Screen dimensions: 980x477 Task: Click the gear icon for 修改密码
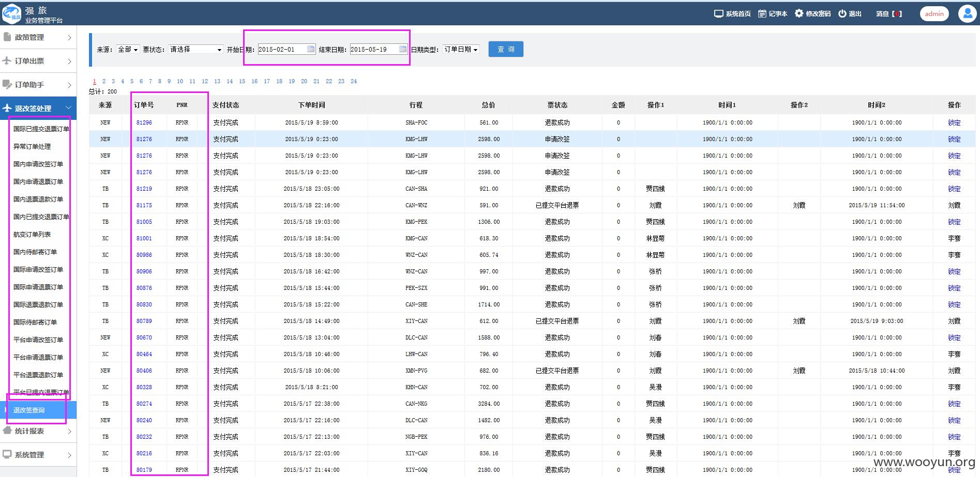tap(799, 13)
